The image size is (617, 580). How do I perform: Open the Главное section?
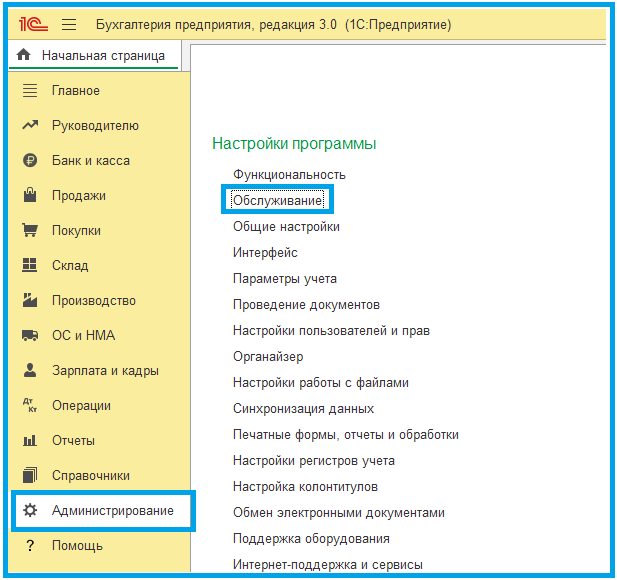pyautogui.click(x=76, y=91)
